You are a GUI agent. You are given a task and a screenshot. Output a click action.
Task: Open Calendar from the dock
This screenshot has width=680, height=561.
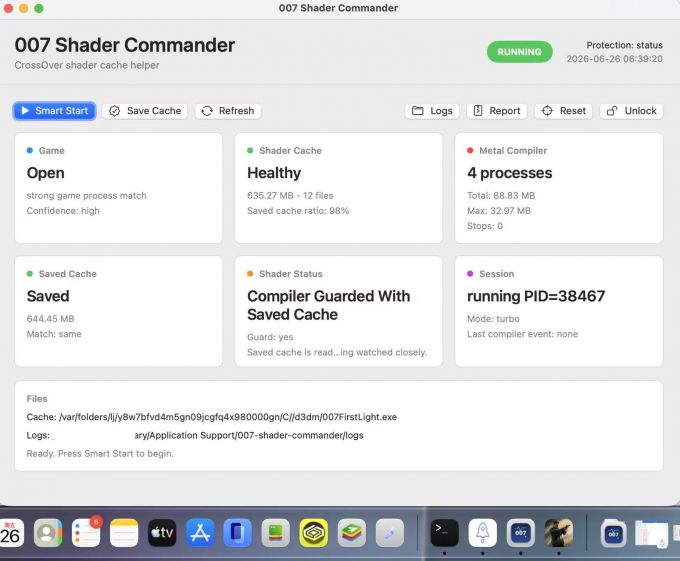click(10, 533)
